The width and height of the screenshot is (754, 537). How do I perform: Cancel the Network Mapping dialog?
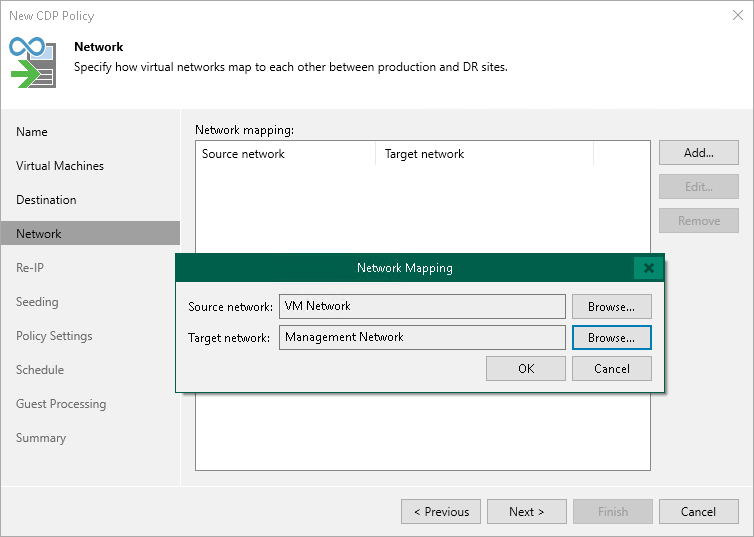612,369
